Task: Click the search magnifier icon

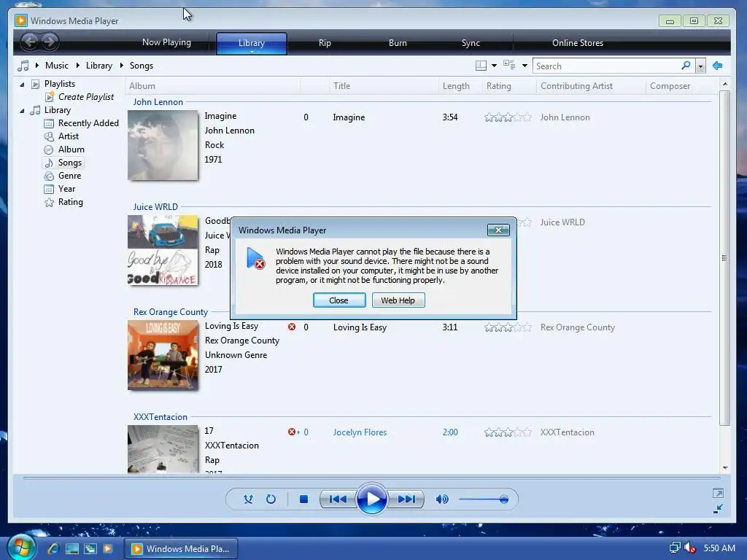Action: point(686,66)
